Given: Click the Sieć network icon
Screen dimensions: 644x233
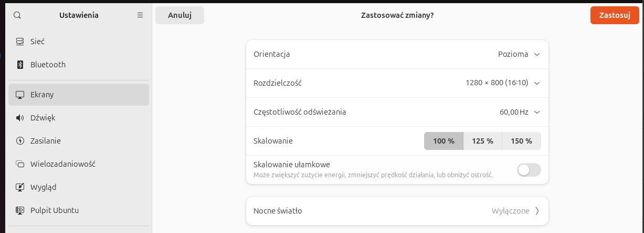Looking at the screenshot, I should (20, 42).
